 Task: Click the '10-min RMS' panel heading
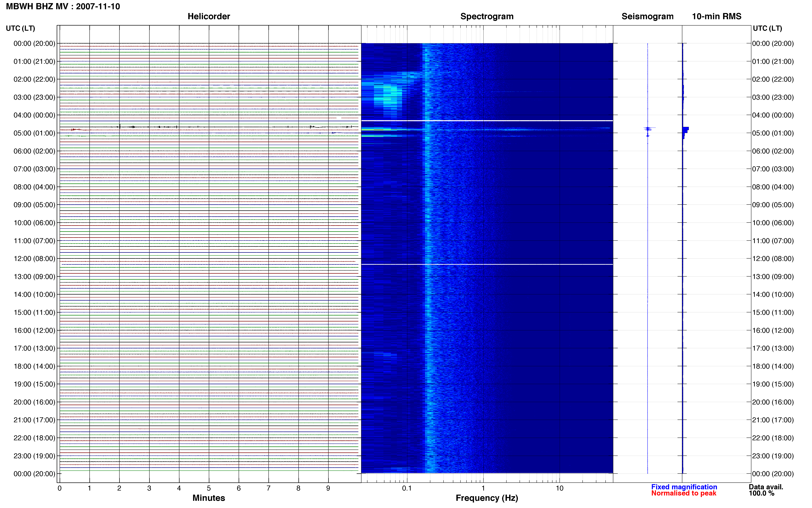click(x=716, y=16)
